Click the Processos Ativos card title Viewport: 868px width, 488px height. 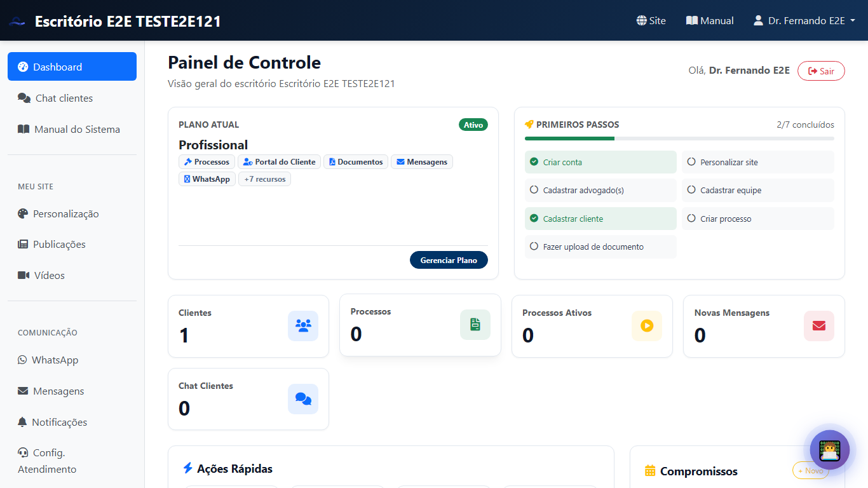[x=557, y=313]
